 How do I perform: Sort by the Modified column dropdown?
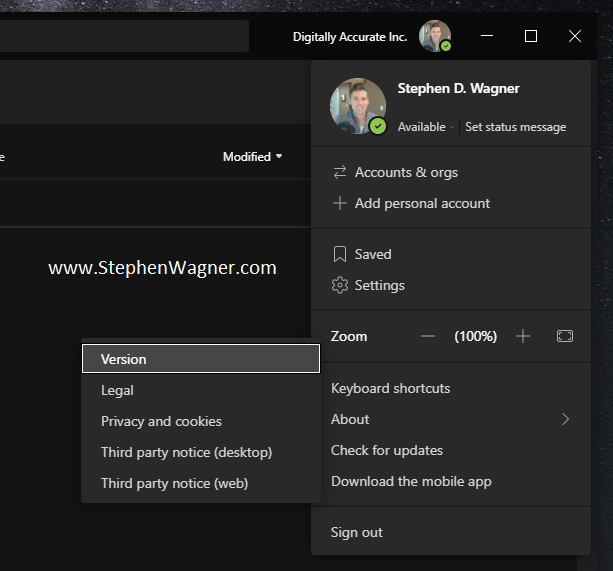click(253, 157)
